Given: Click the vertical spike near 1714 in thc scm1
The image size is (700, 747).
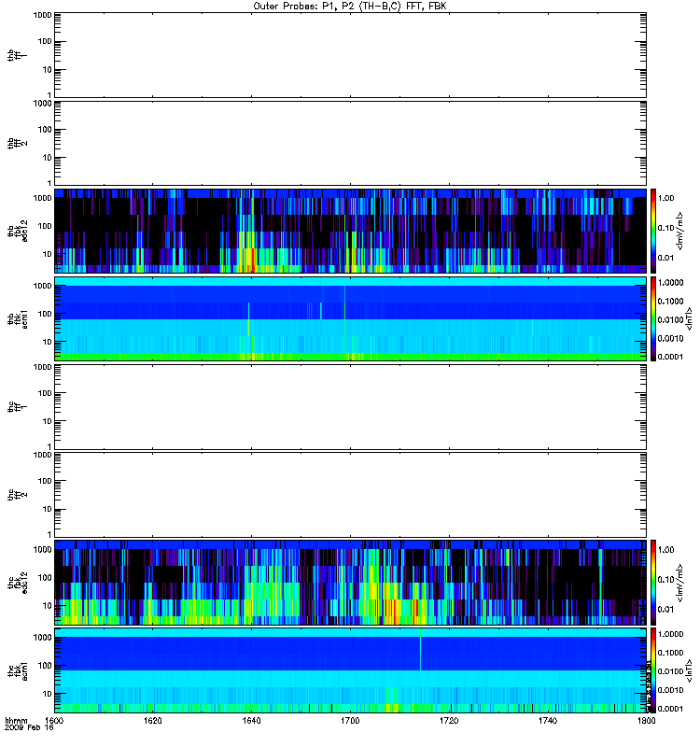Looking at the screenshot, I should [x=421, y=650].
